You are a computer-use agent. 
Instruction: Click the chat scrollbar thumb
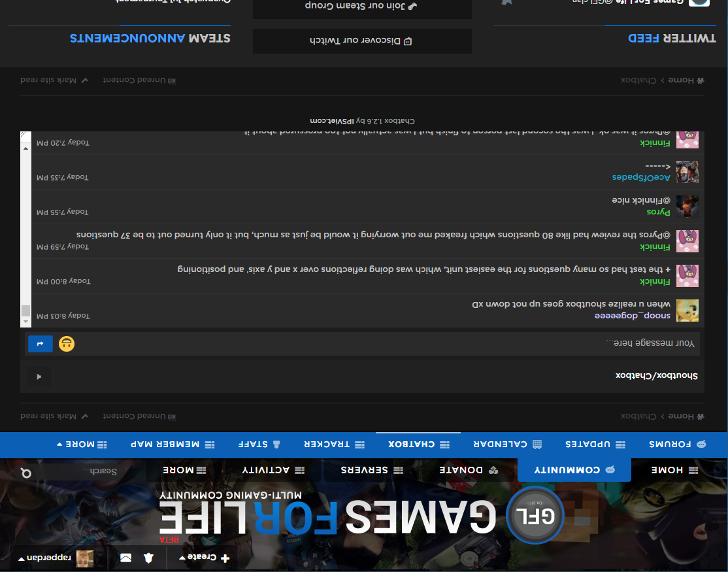(x=26, y=310)
